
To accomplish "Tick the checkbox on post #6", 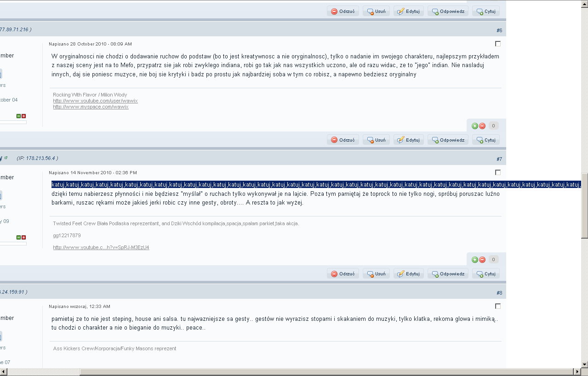I will pos(497,44).
